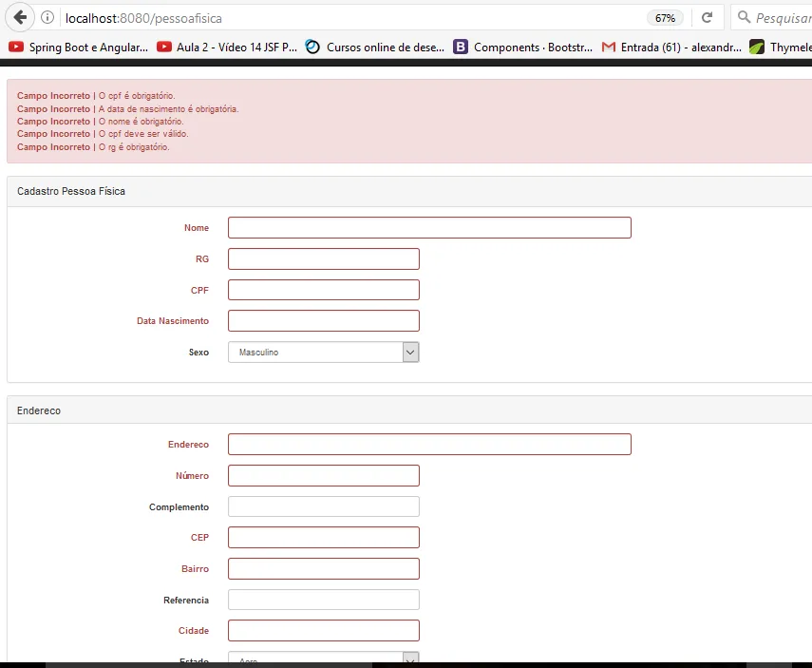This screenshot has width=812, height=668.
Task: Click the Cursos online bookmark favicon
Action: pos(312,47)
